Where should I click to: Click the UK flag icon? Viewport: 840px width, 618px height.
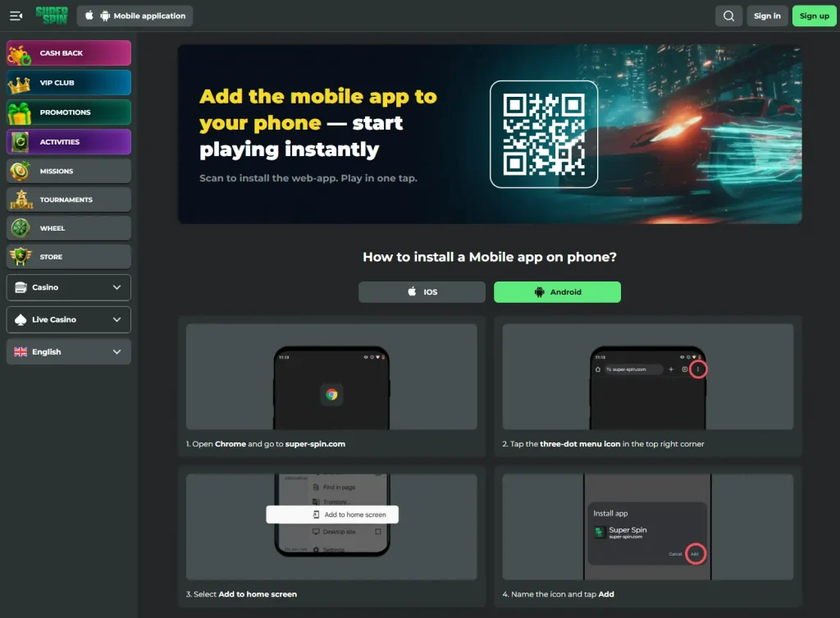pos(21,351)
